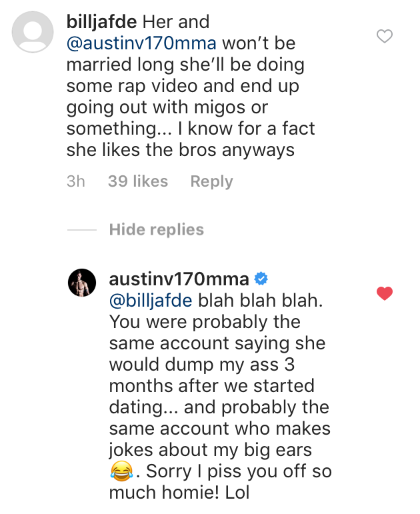The width and height of the screenshot is (420, 514).
Task: View the 39 likes list
Action: (137, 181)
